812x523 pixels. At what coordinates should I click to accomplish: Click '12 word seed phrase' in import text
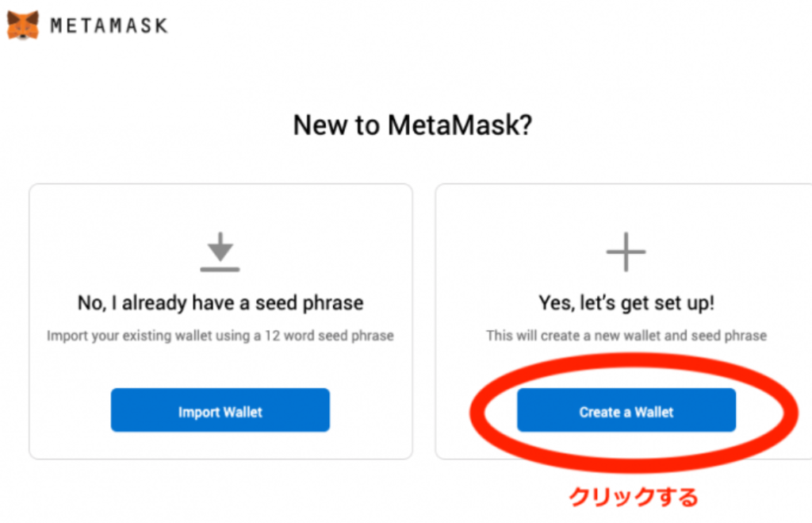(329, 336)
